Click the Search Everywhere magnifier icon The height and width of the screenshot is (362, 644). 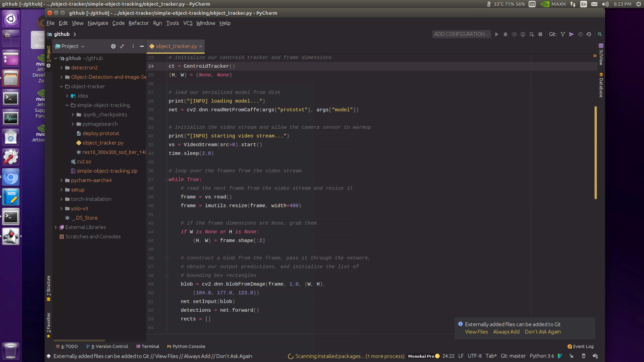click(600, 34)
